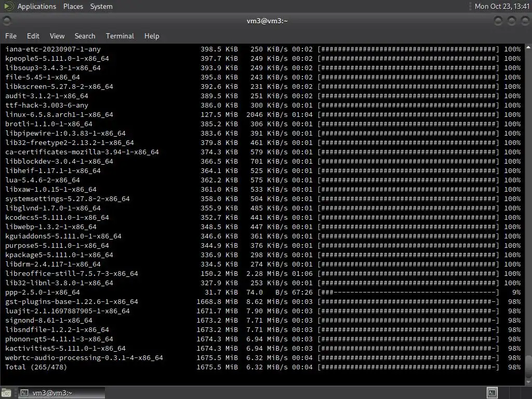Click the 127.5 MiB size value
The height and width of the screenshot is (399, 532).
(x=219, y=115)
